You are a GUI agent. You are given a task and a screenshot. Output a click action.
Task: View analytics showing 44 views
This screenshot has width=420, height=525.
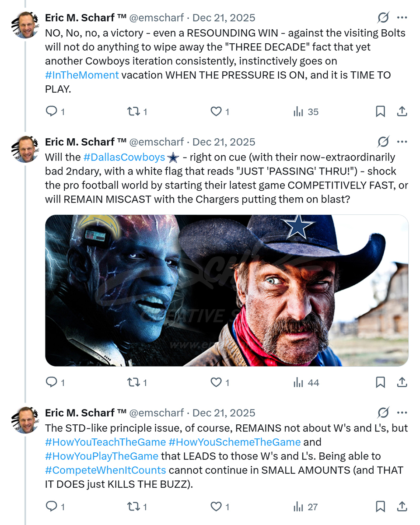click(x=306, y=382)
